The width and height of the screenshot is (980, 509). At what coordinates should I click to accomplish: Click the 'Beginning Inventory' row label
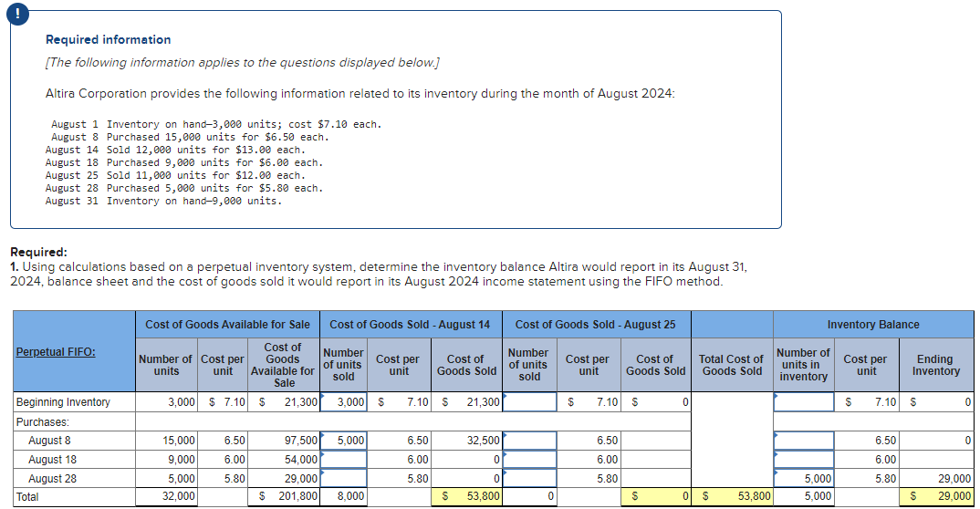(x=63, y=402)
